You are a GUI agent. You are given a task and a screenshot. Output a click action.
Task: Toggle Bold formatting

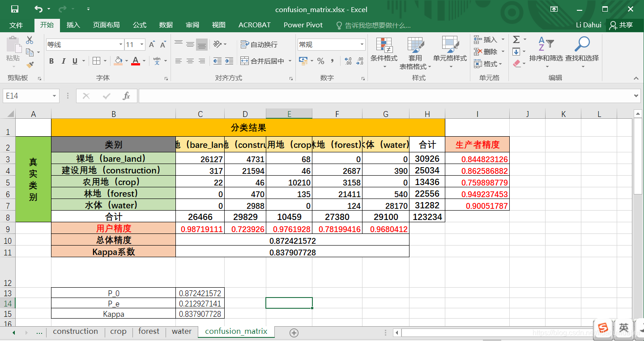click(51, 61)
